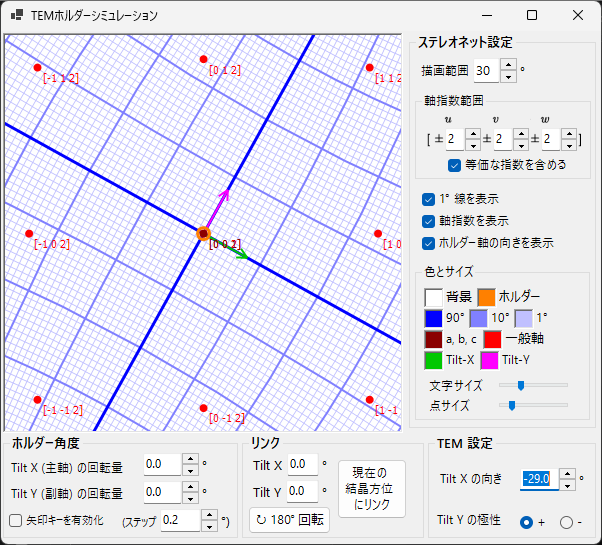
Task: Click the green Tilt-X arrow head
Action: point(243,255)
